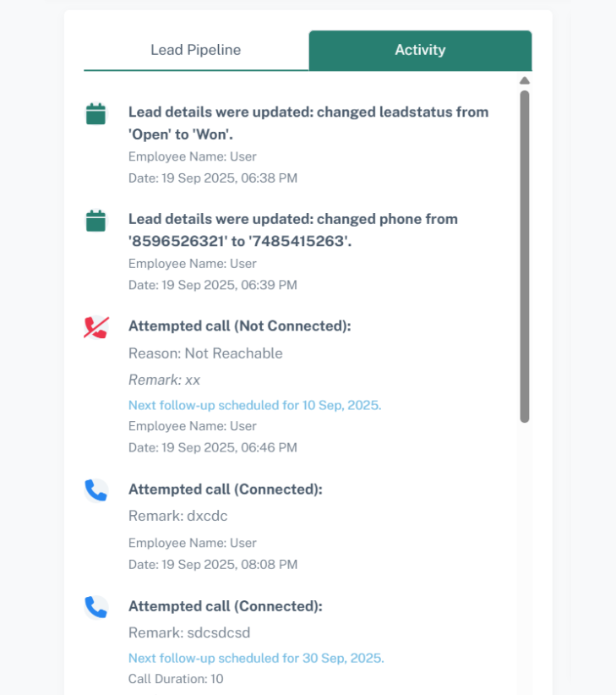
Task: Click the Reason: Not Reachable text
Action: click(x=205, y=353)
